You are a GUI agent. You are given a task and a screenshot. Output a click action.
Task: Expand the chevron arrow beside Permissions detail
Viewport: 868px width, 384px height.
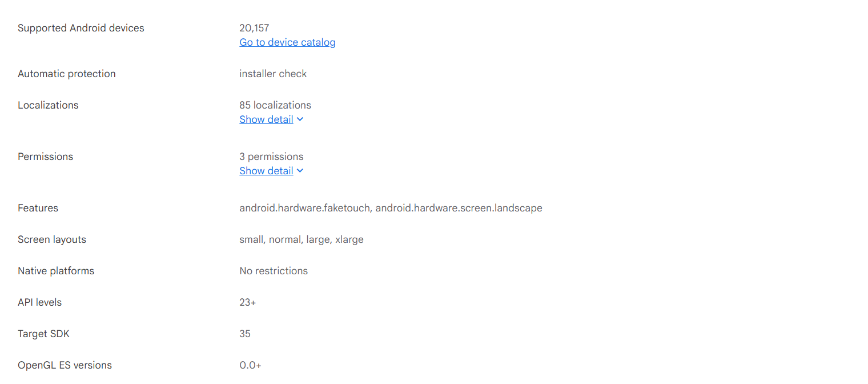pyautogui.click(x=300, y=171)
